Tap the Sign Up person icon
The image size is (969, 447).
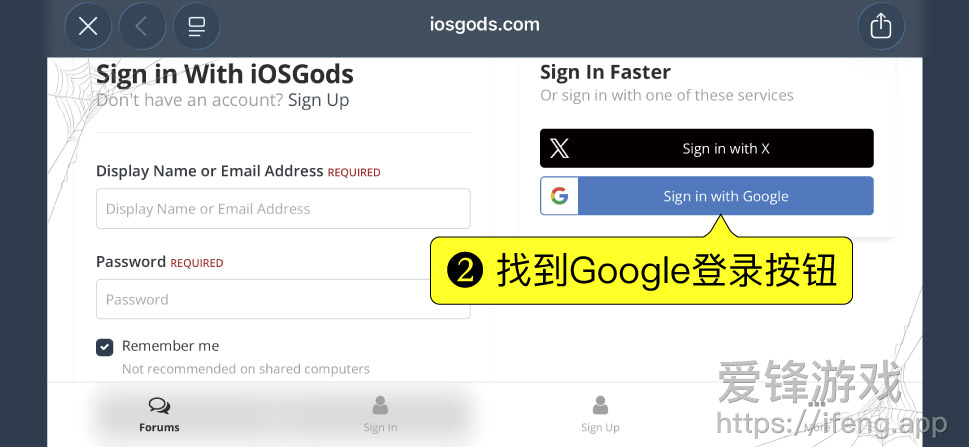pyautogui.click(x=600, y=406)
